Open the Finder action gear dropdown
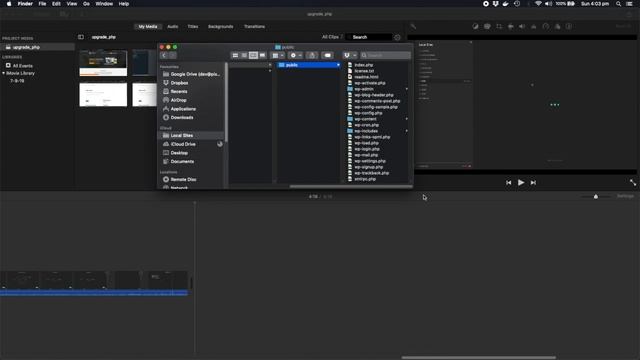Screen dimensions: 640x360 (296, 55)
